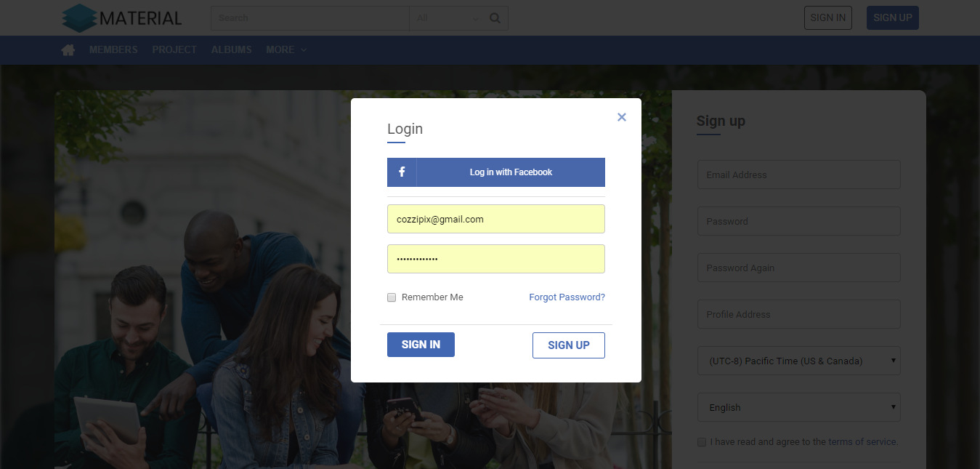This screenshot has height=469, width=980.
Task: Click the home icon in navigation bar
Action: point(68,49)
